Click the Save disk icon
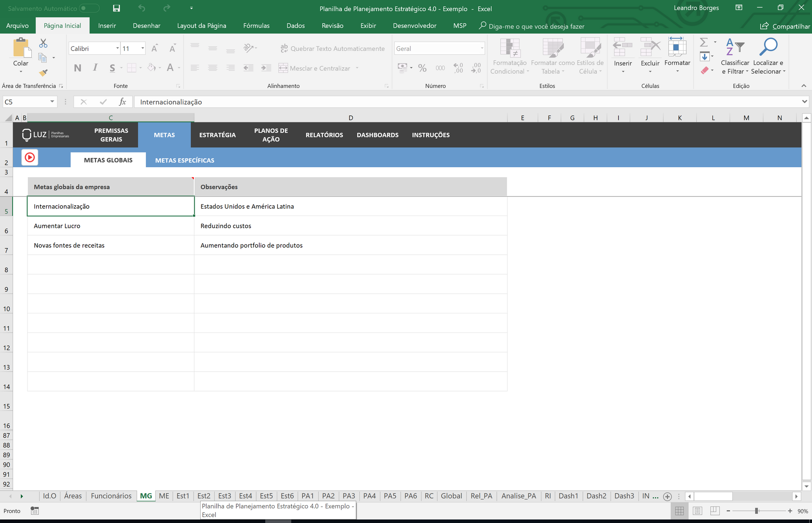 [116, 8]
